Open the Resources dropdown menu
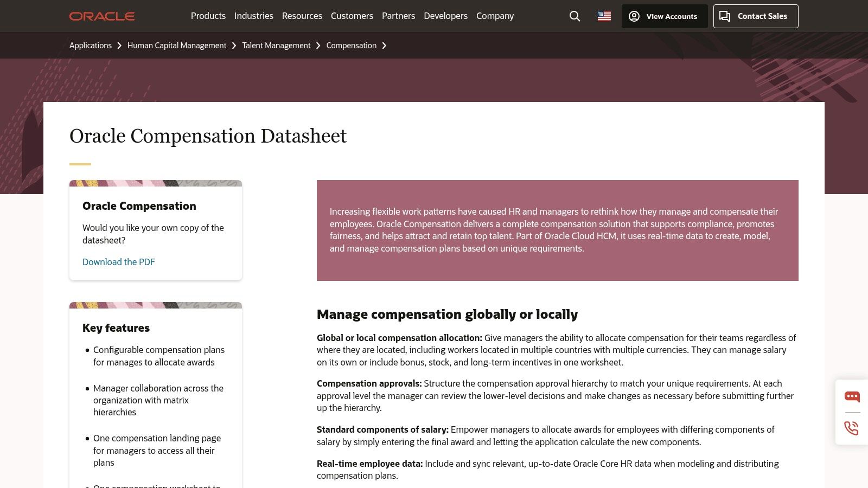 click(302, 16)
